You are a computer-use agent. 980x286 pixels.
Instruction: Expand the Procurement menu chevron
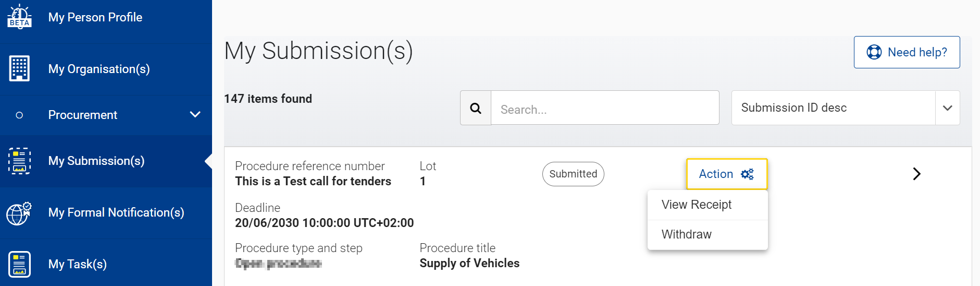point(195,114)
